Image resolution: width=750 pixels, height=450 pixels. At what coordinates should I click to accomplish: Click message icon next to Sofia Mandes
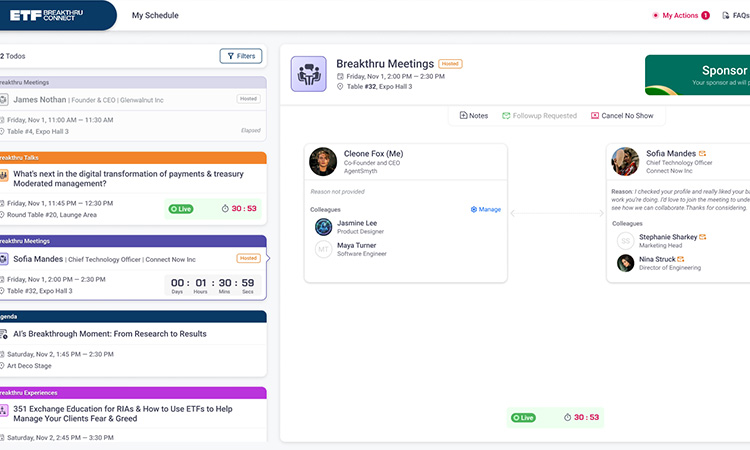click(702, 154)
